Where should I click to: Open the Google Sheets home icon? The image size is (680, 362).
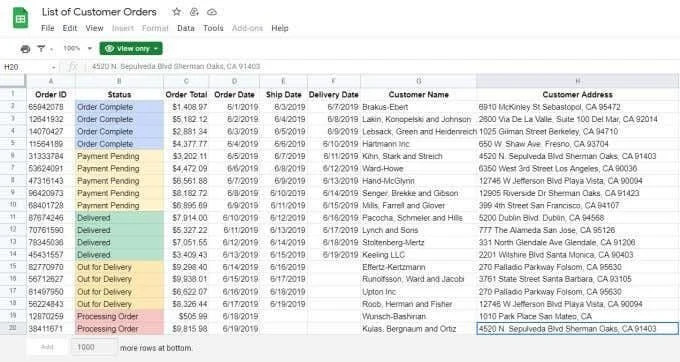point(20,19)
